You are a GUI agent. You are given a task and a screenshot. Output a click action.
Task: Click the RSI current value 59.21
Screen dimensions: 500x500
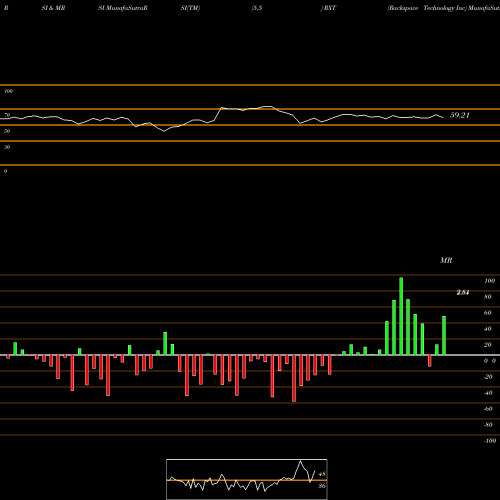tap(460, 115)
